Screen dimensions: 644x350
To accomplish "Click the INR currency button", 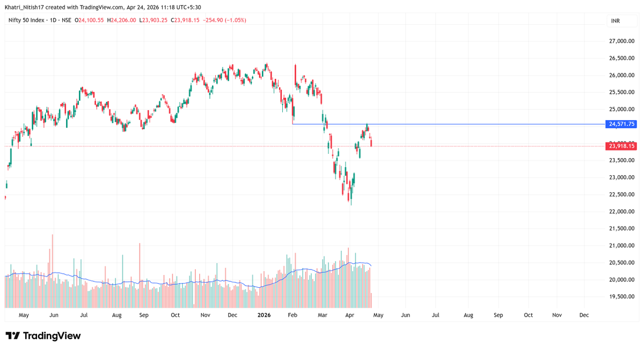I will (621, 21).
